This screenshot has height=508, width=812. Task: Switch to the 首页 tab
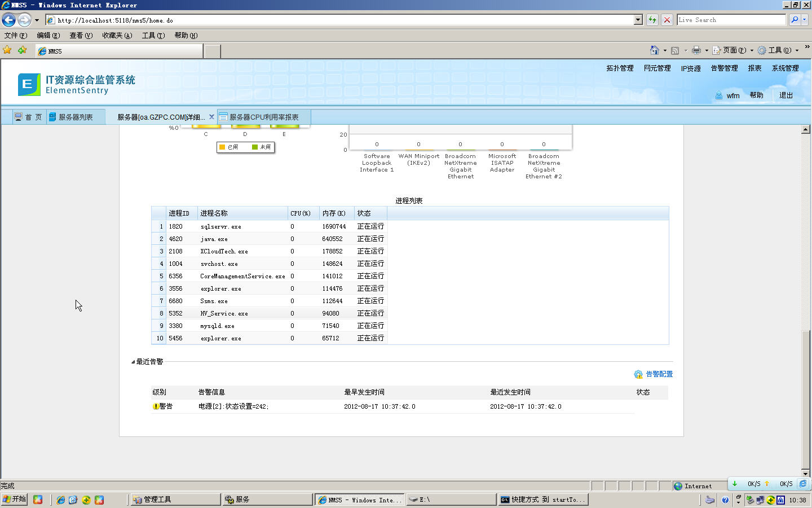[29, 117]
